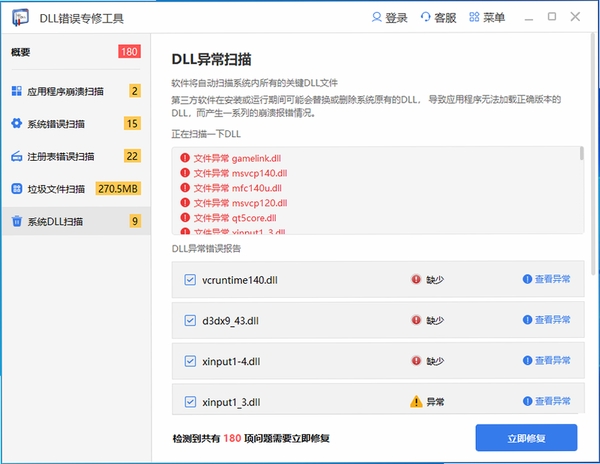Screen dimensions: 600x464
Task: Click the trash icon for 系统DLL扫描
Action: pyautogui.click(x=16, y=221)
